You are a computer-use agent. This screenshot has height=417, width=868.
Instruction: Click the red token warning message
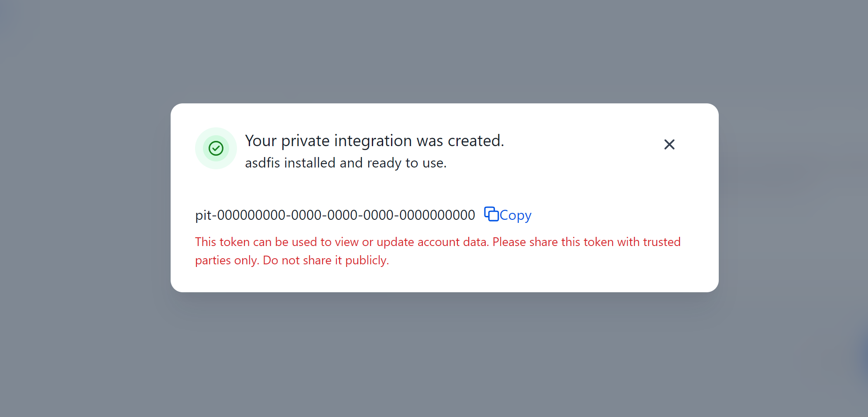pyautogui.click(x=438, y=251)
